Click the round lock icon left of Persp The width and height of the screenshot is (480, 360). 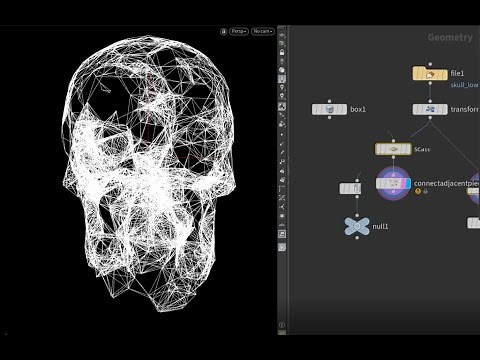click(223, 31)
